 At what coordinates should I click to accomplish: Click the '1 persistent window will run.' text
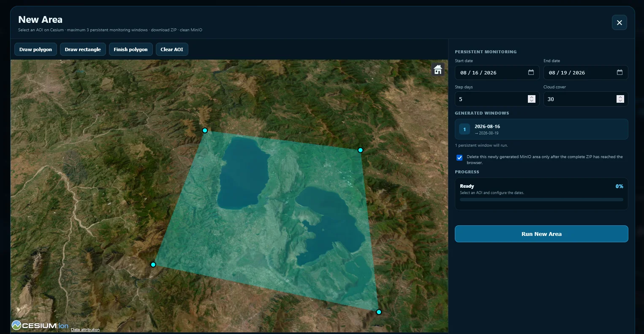click(x=481, y=145)
